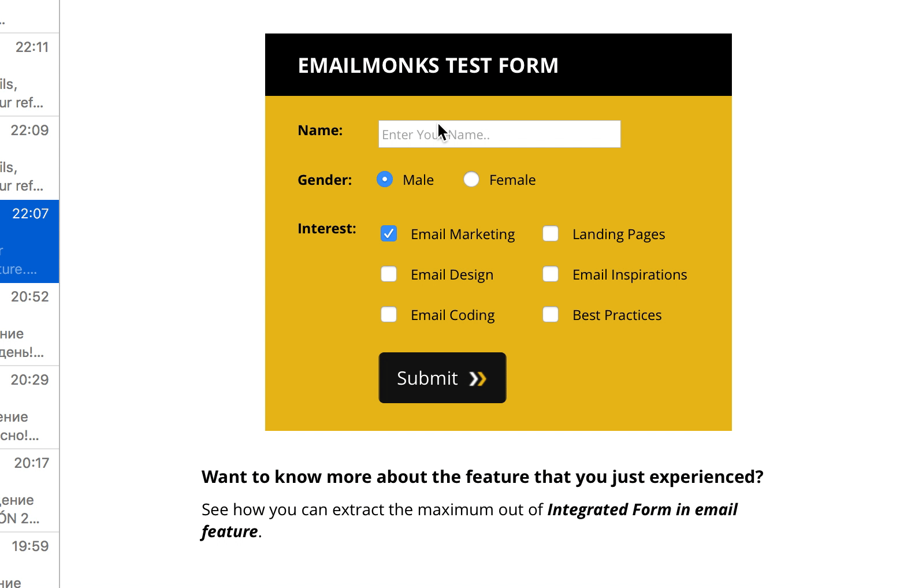Enable the Email Design interest

tap(389, 274)
